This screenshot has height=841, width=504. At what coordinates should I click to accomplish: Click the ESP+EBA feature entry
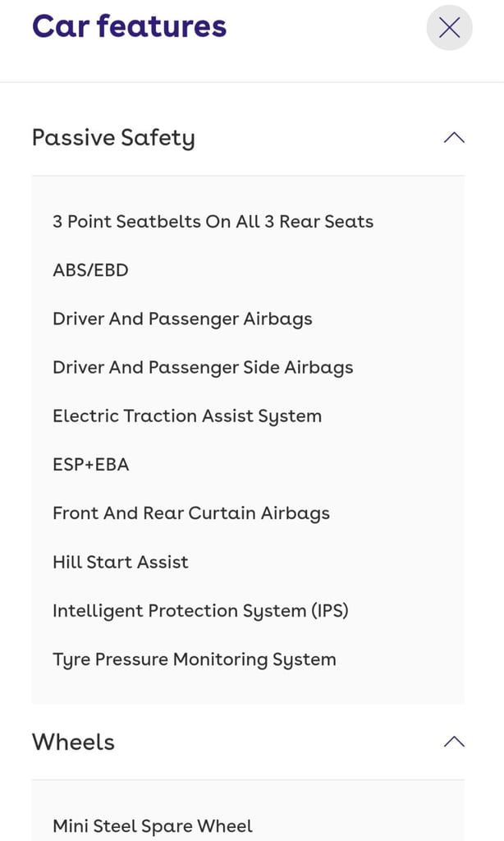pyautogui.click(x=91, y=465)
